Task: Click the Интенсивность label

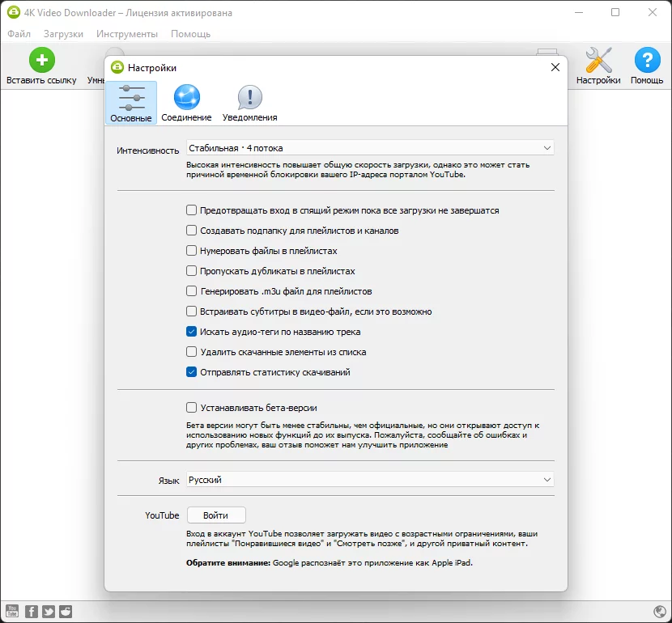Action: (148, 150)
